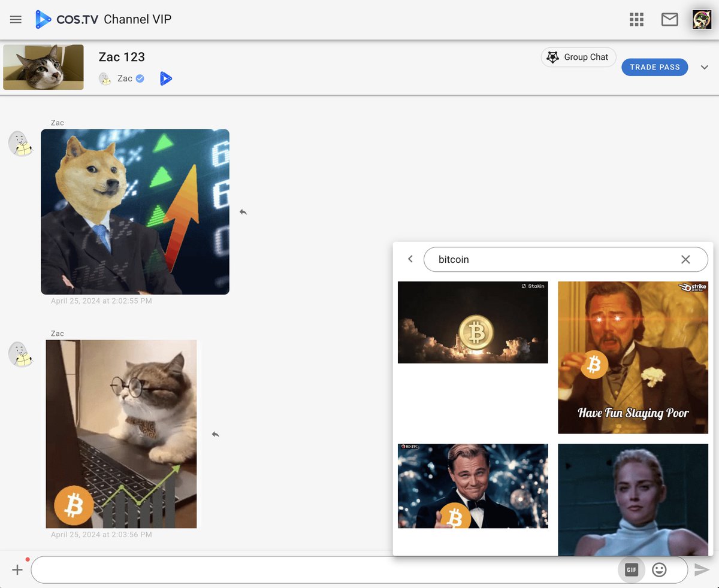The height and width of the screenshot is (588, 719).
Task: Open the cat on laptop Bitcoin GIF
Action: 121,434
